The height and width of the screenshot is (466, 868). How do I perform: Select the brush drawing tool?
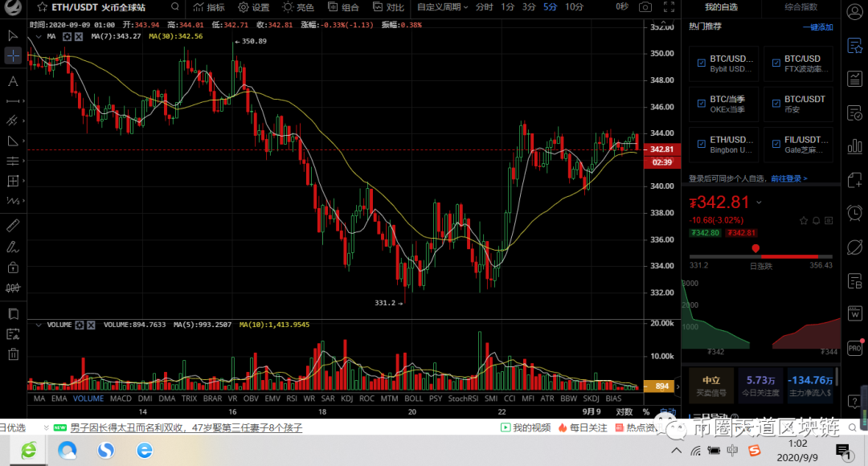tap(12, 247)
